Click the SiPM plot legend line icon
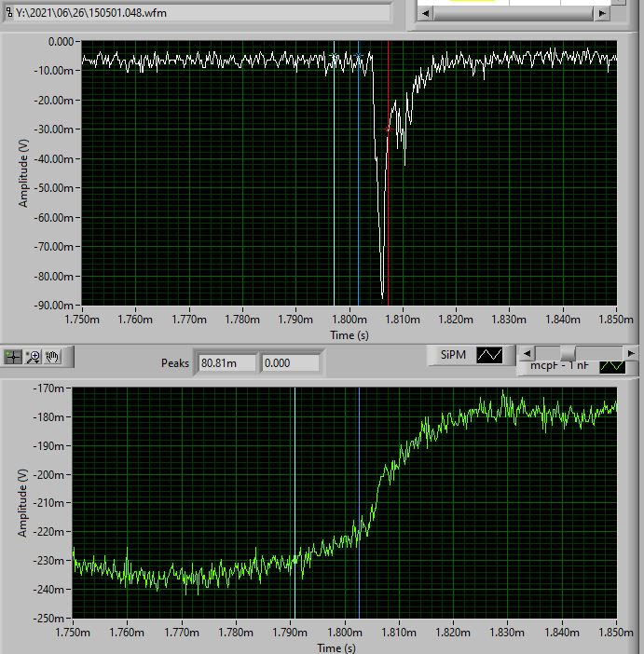Viewport: 644px width, 654px height. (x=489, y=355)
